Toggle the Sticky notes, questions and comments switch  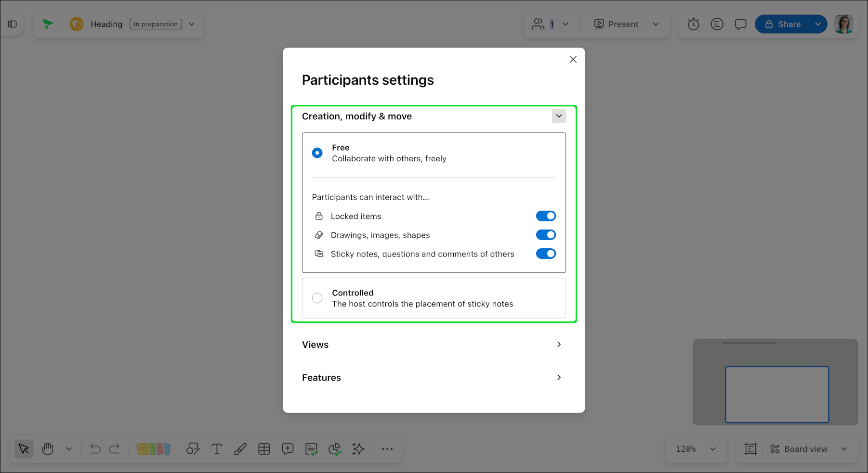[x=546, y=254]
